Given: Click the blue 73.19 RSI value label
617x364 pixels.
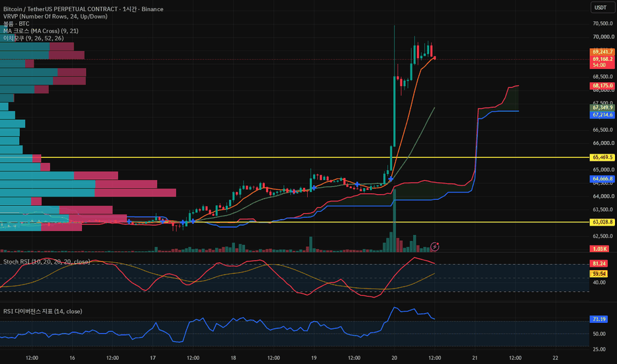Looking at the screenshot, I should tap(598, 319).
